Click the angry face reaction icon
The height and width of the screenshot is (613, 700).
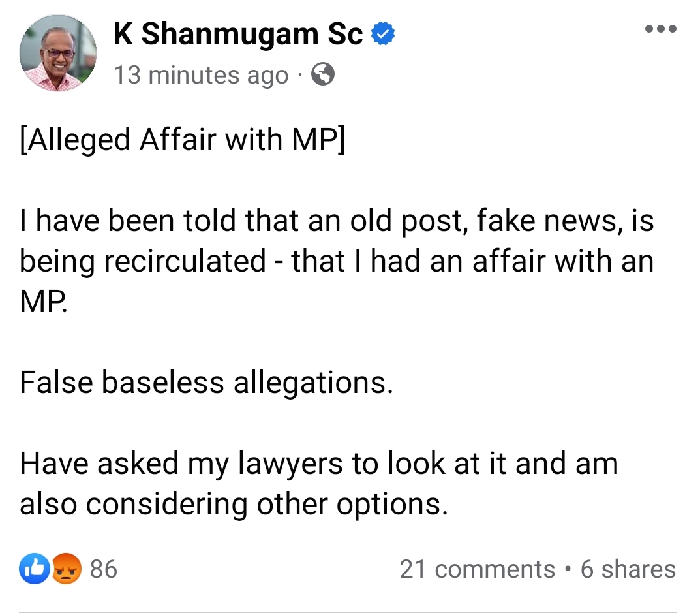point(66,569)
